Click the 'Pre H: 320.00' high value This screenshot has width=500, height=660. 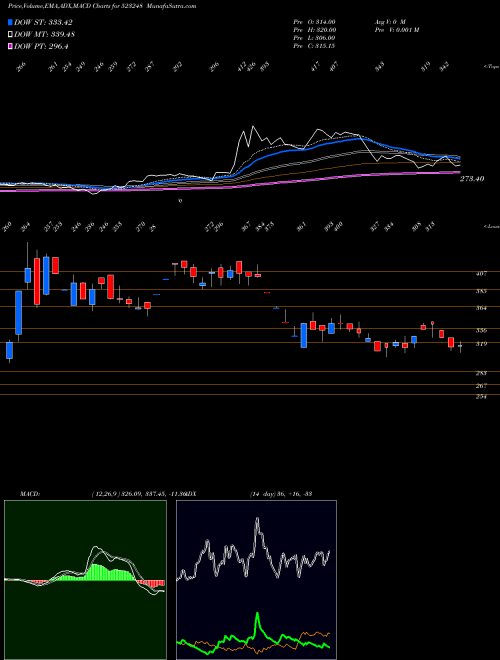314,30
